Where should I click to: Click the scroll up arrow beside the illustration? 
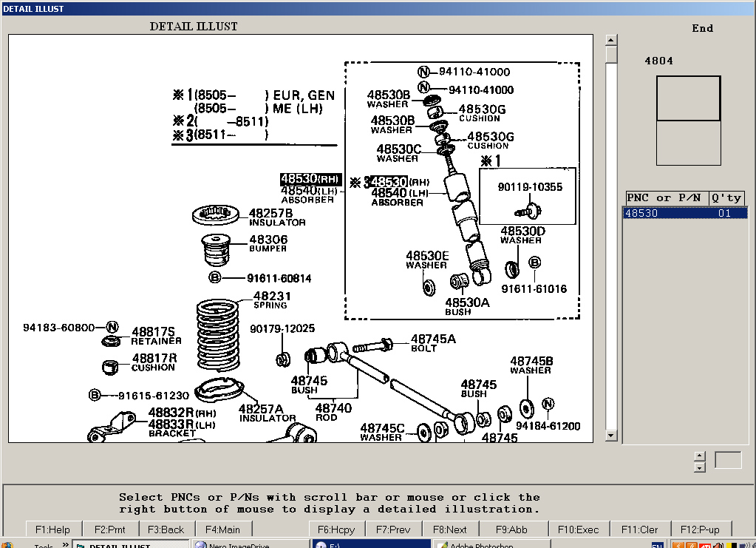pos(610,40)
